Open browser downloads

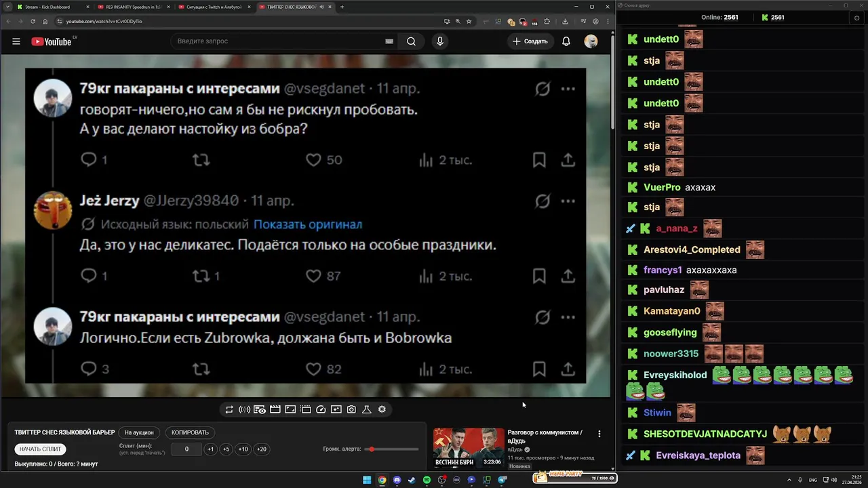point(565,21)
